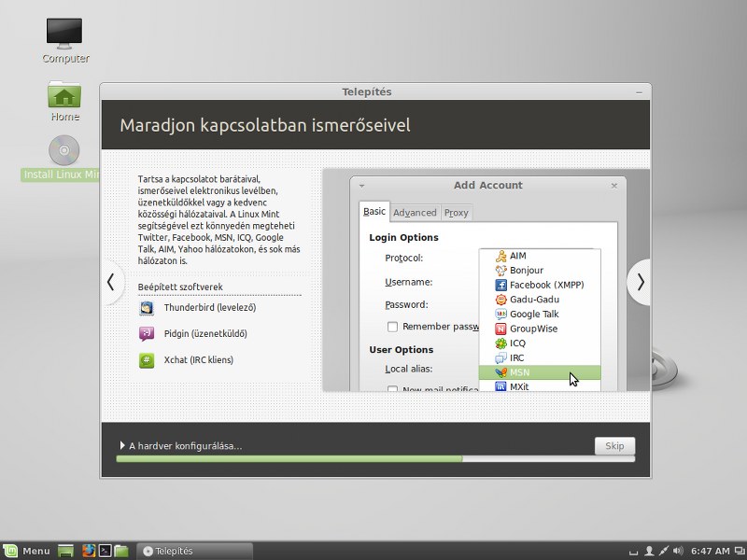Click the Skip button
This screenshot has height=560, width=747.
point(614,446)
